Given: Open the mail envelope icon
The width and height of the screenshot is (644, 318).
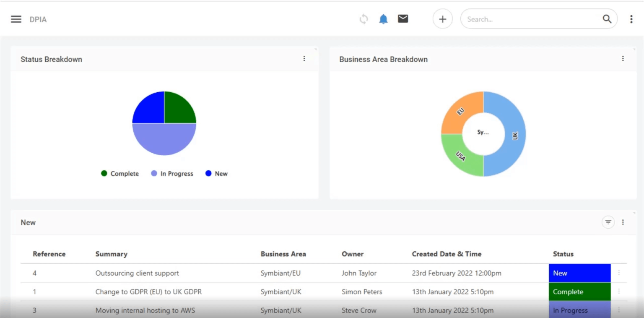Looking at the screenshot, I should point(403,19).
